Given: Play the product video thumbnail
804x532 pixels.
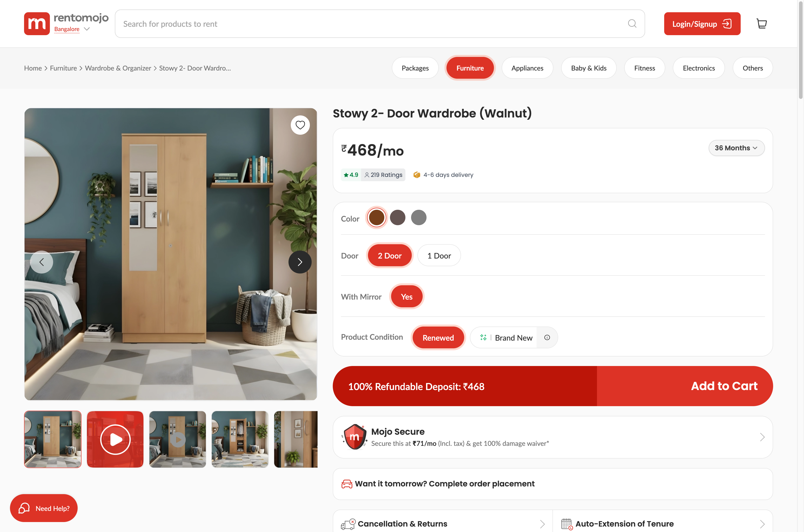Looking at the screenshot, I should pos(115,439).
